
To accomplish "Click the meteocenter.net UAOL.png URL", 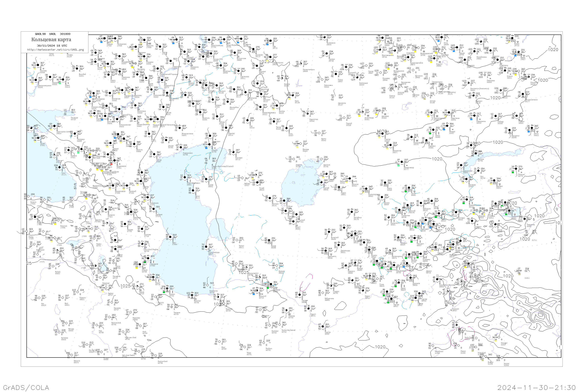I will click(x=55, y=50).
